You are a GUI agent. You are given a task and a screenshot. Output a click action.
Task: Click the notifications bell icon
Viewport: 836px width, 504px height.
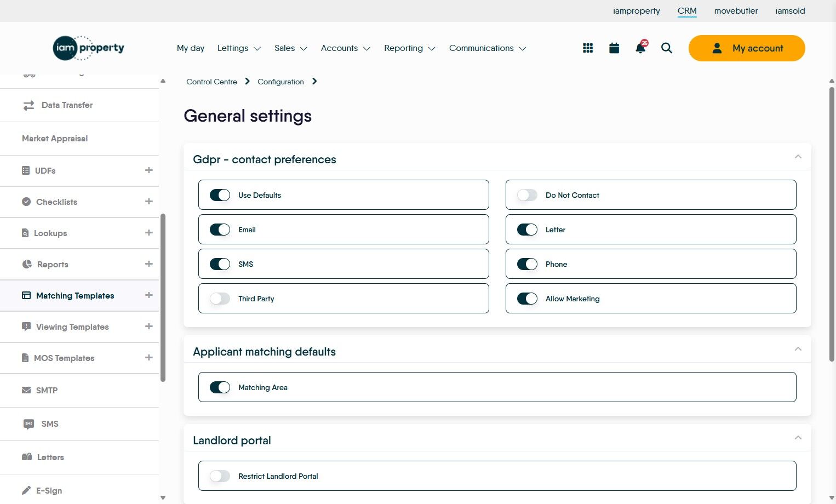[x=640, y=48]
